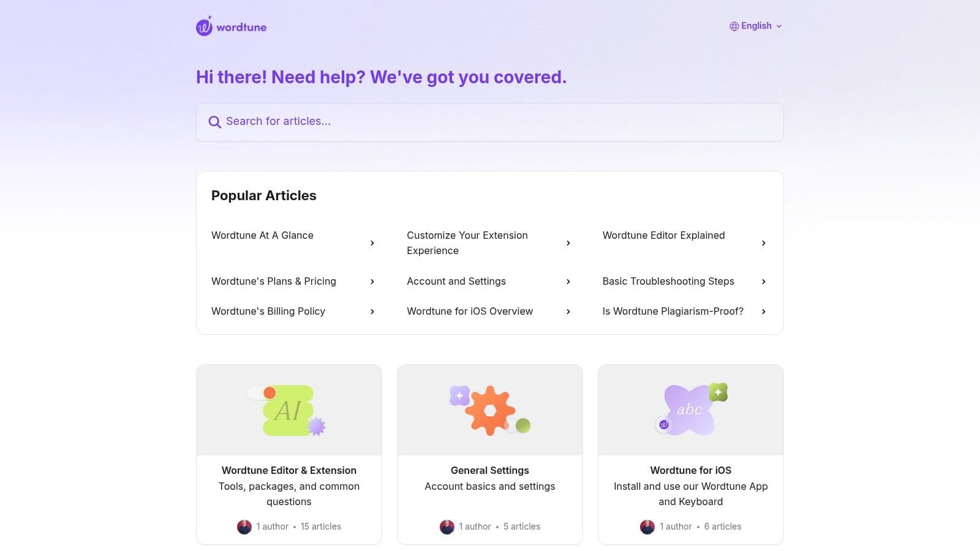Click author avatar on Editor & Extension card

click(x=244, y=527)
